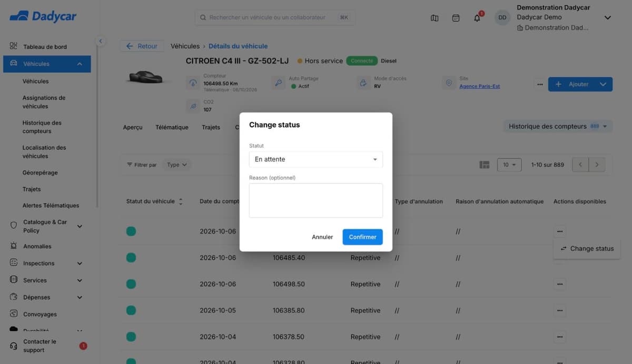
Task: Expand the Dépenses sidebar section
Action: point(80,297)
